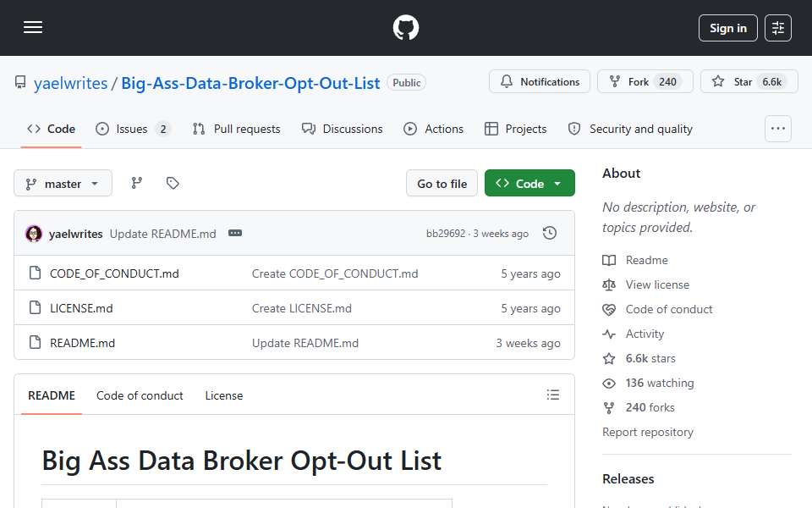
Task: Expand the additional navigation options ellipsis
Action: 778,129
